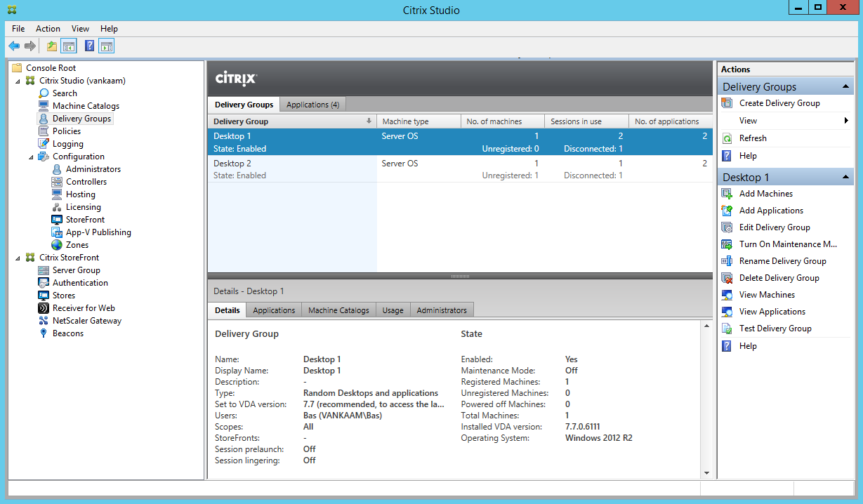Open the Machine Catalogs tab in Details pane
Screen dimensions: 863x504
coord(338,310)
